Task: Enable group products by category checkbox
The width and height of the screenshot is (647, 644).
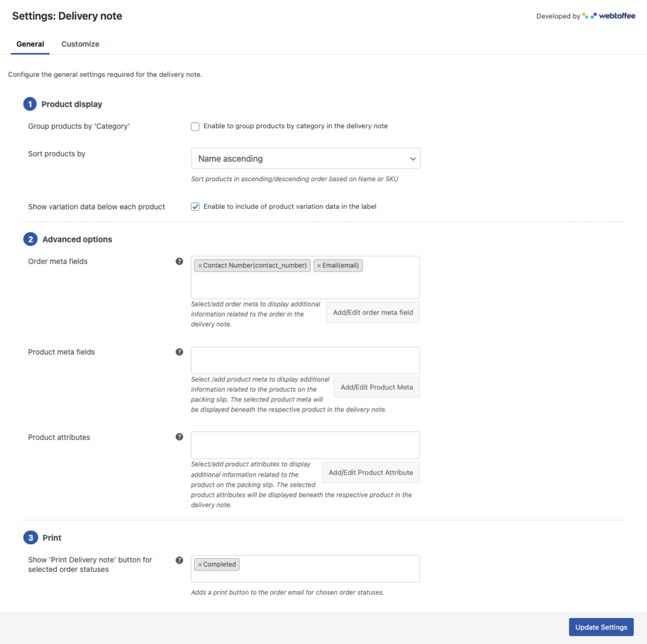Action: point(195,126)
